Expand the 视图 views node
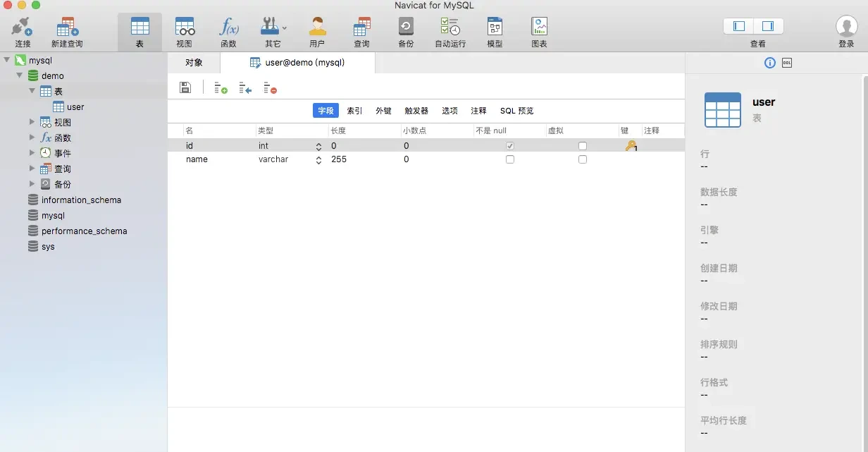The width and height of the screenshot is (868, 452). tap(32, 122)
